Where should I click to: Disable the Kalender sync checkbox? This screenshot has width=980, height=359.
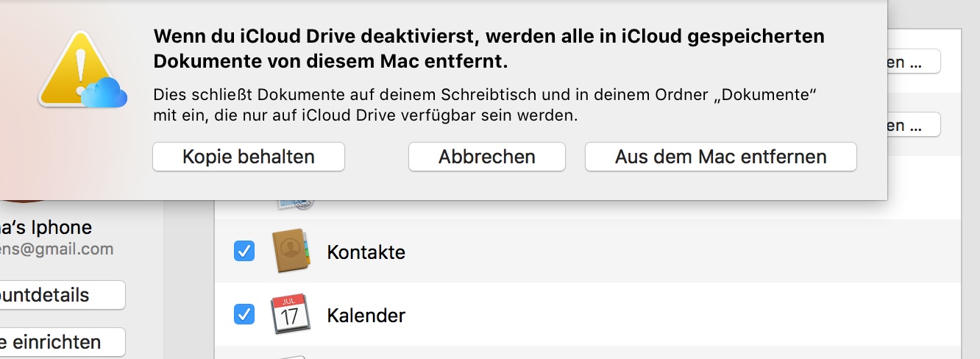click(244, 315)
